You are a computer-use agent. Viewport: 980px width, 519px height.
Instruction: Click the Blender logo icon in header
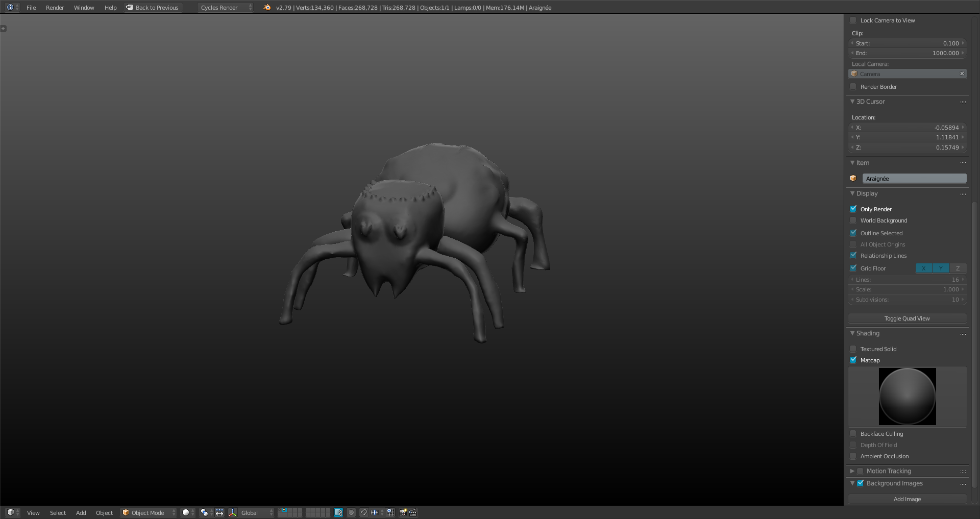tap(267, 8)
